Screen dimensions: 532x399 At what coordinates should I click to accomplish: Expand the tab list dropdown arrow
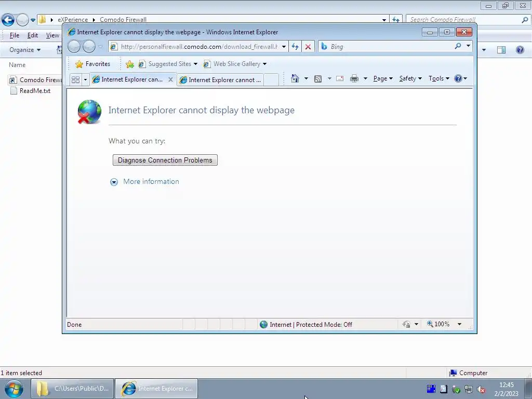[85, 79]
